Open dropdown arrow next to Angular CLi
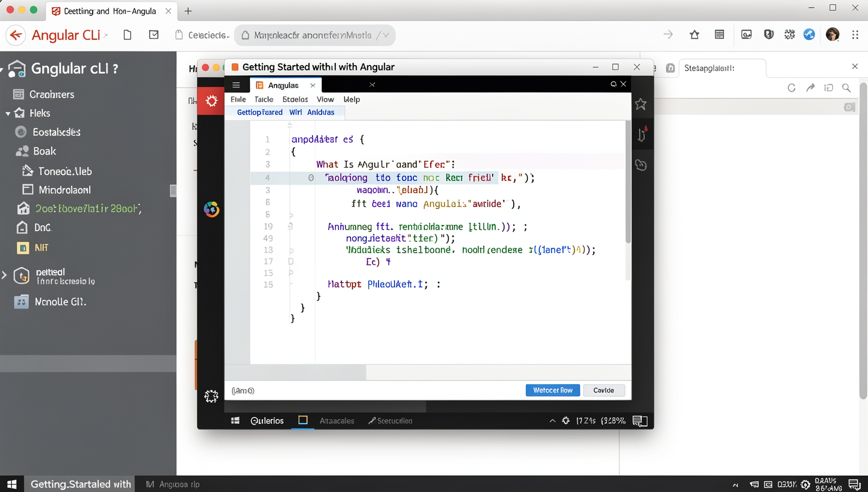 (106, 35)
